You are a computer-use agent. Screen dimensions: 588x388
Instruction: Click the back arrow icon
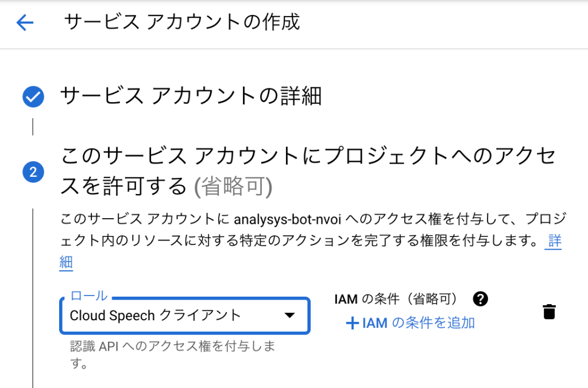25,23
